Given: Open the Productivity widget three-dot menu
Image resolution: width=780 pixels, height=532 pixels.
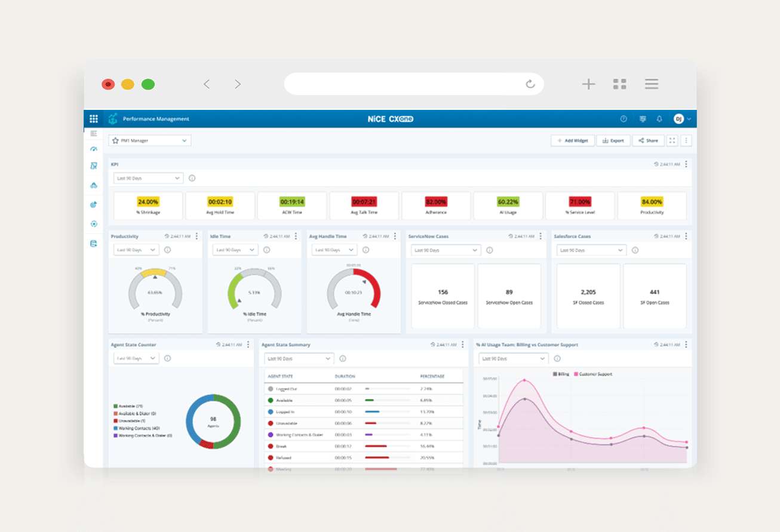Looking at the screenshot, I should (x=196, y=236).
